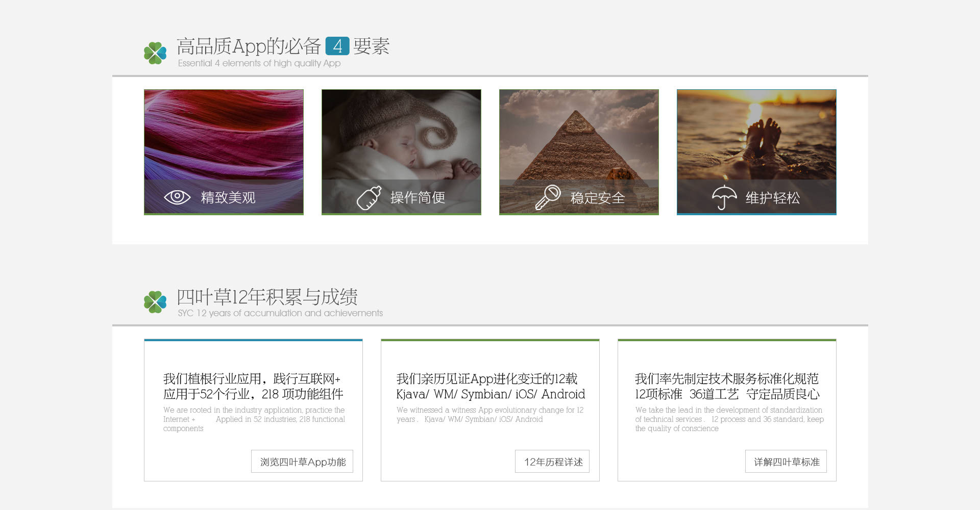
Task: Click text Kjava/ WM/ Symbian/ iOS/ Android heading
Action: point(491,394)
